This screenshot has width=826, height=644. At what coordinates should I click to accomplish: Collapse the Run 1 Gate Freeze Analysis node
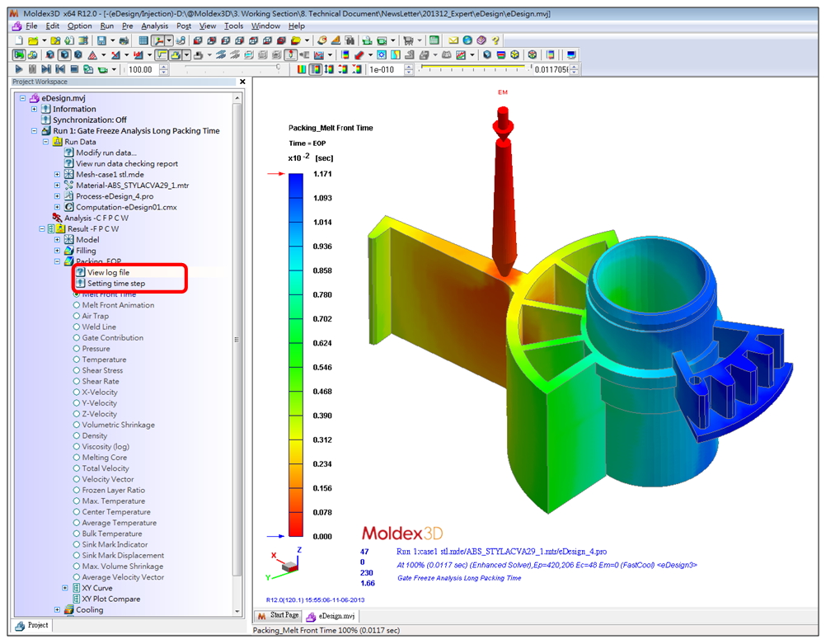click(x=35, y=131)
